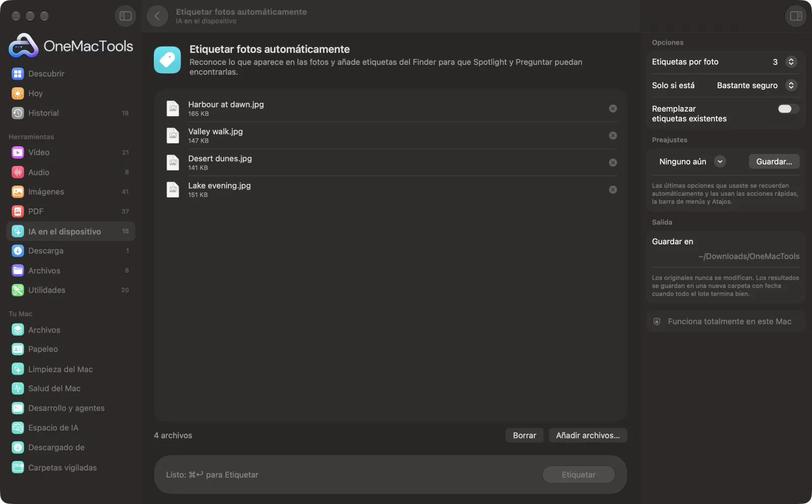This screenshot has width=812, height=504.
Task: Remove Lake evening.jpg from the list
Action: pos(613,190)
